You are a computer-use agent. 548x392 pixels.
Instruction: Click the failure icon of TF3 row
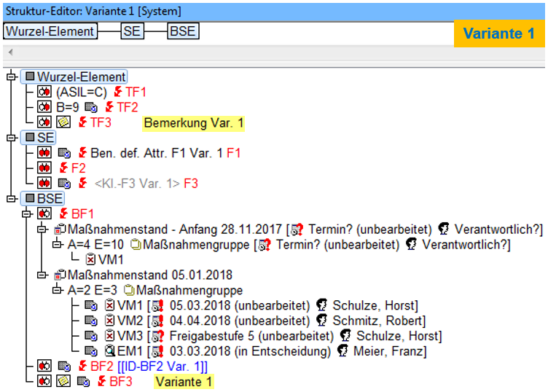coord(44,122)
